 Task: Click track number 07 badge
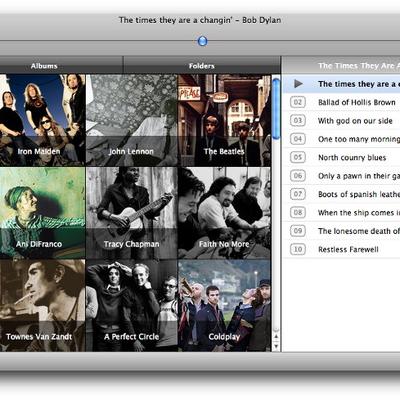298,194
